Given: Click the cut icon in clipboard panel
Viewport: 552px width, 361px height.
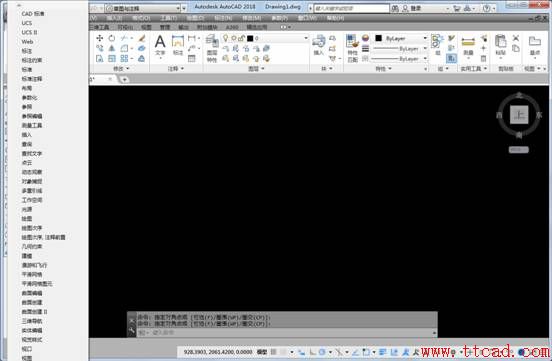Looking at the screenshot, I should click(x=516, y=38).
